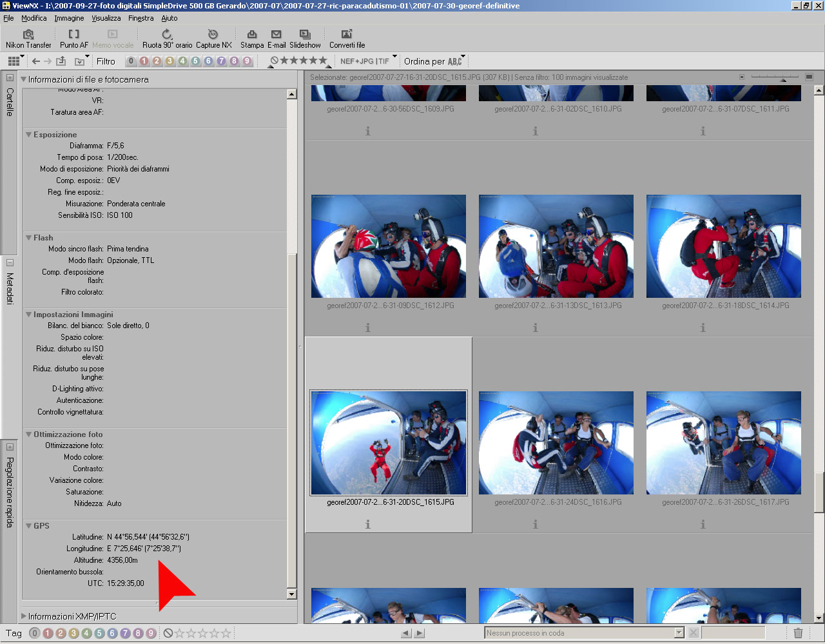825x644 pixels.
Task: Click the info icon under DSC_1617.JPG
Action: (x=703, y=524)
